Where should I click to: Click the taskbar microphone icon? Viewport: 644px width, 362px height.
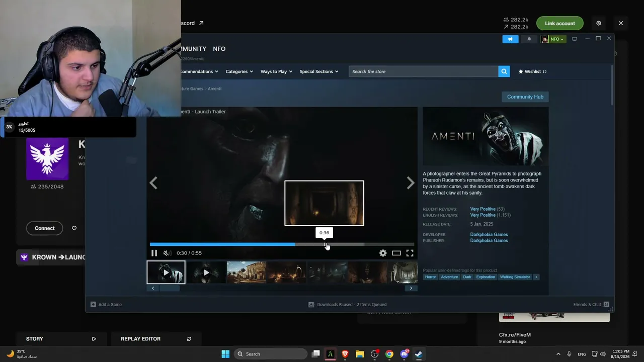569,354
